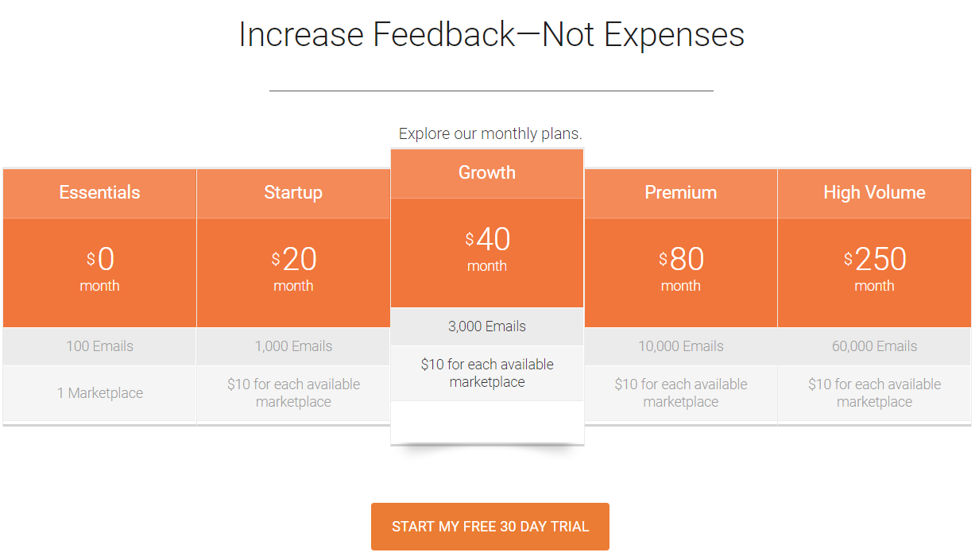Click the $250 month price cell
Viewport: 979px width, 560px height.
click(874, 270)
